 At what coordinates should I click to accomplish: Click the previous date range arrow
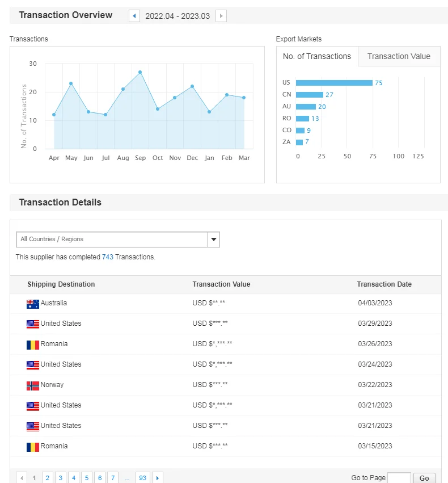pyautogui.click(x=134, y=16)
